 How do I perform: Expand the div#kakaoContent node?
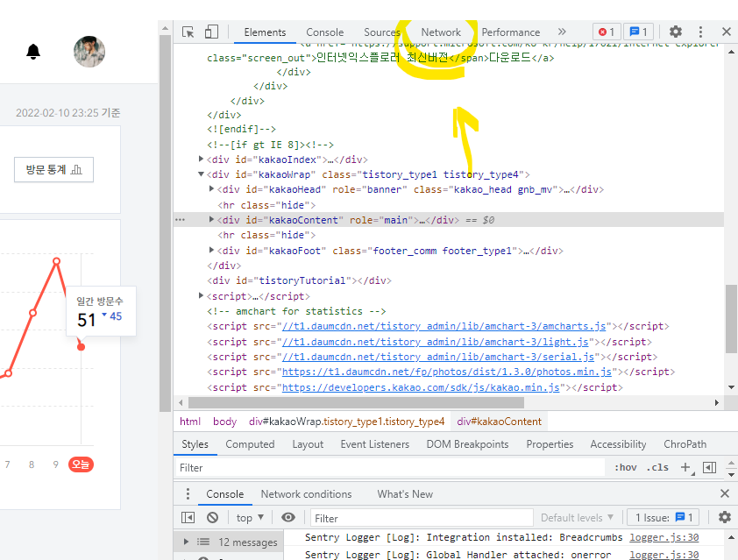(x=211, y=219)
